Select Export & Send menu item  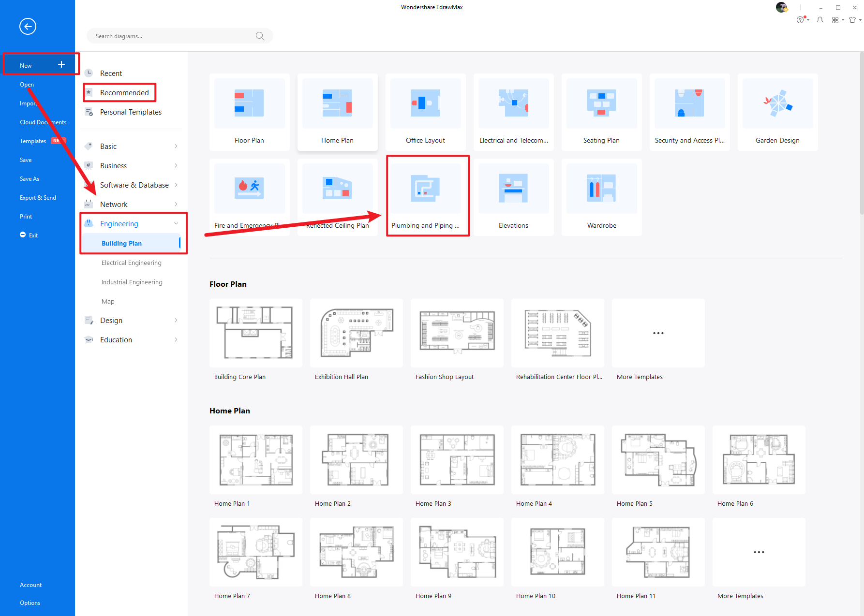pos(38,197)
